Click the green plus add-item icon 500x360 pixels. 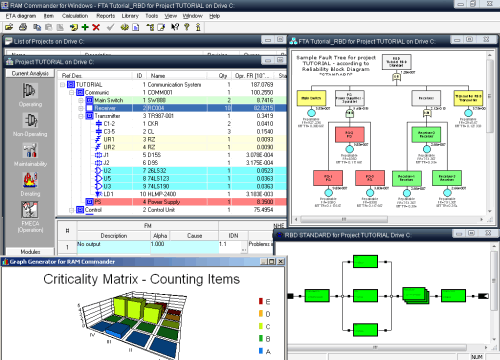(85, 27)
